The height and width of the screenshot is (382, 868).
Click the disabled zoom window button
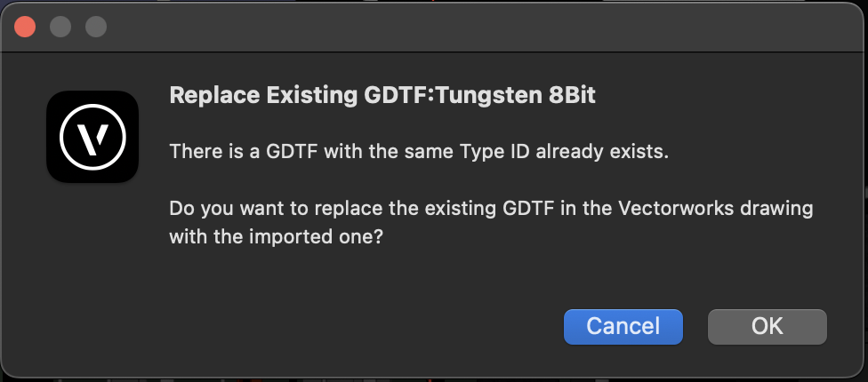click(x=95, y=27)
